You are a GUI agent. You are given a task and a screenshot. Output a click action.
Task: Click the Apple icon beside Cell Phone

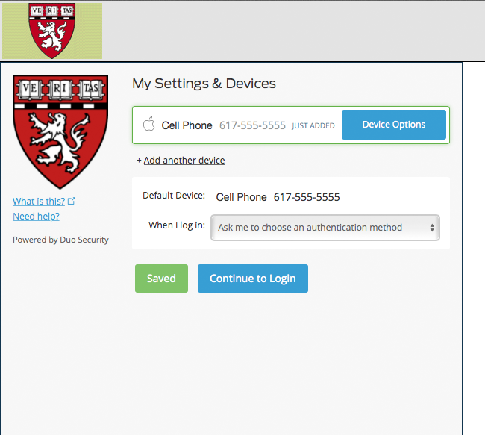(x=148, y=124)
